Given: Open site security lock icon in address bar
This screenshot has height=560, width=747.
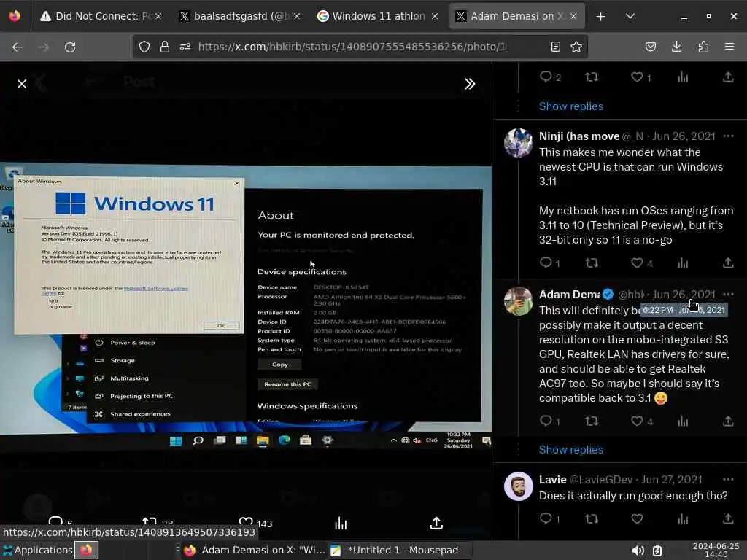Looking at the screenshot, I should point(165,47).
